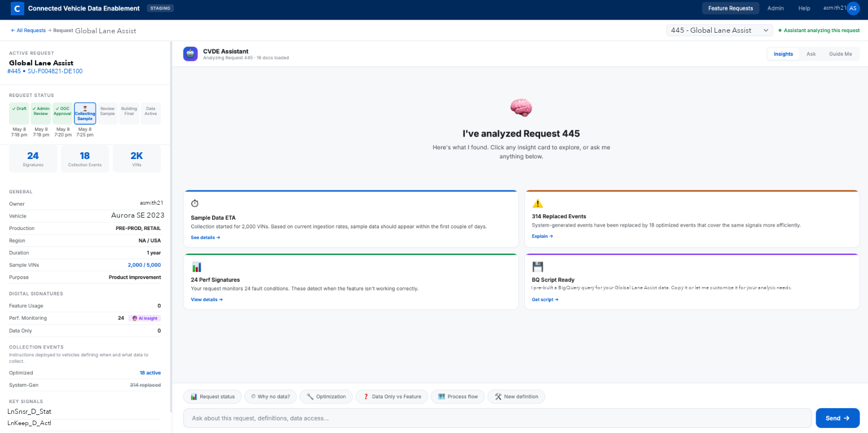868x433 pixels.
Task: Select the Building Final status step
Action: 129,113
